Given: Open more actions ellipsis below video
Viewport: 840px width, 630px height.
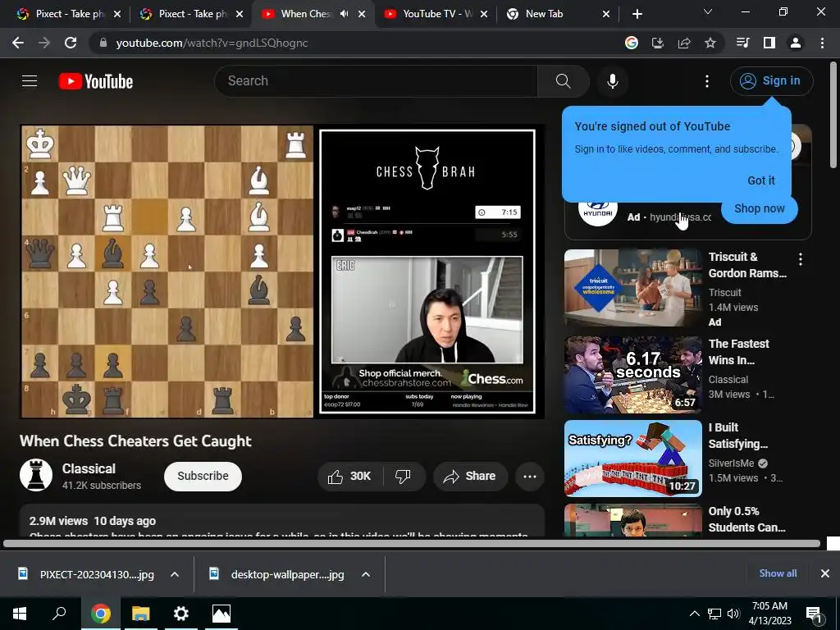Looking at the screenshot, I should click(x=530, y=477).
